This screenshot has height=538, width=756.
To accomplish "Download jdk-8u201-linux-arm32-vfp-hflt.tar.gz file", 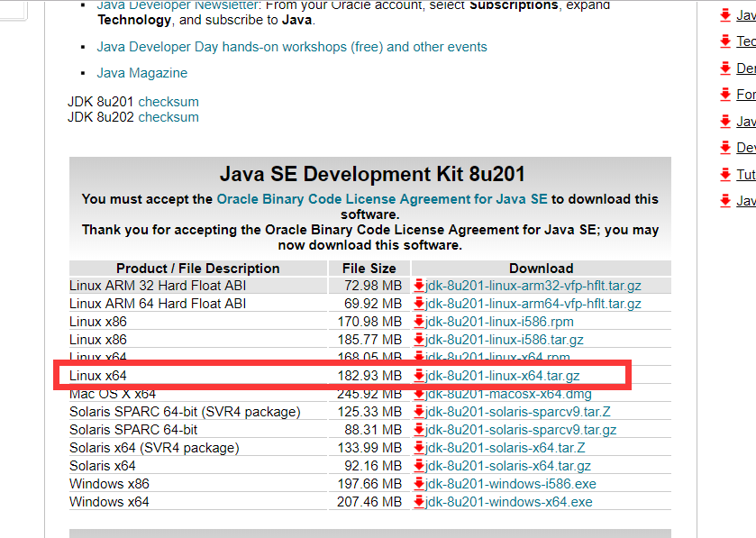I will (x=533, y=286).
